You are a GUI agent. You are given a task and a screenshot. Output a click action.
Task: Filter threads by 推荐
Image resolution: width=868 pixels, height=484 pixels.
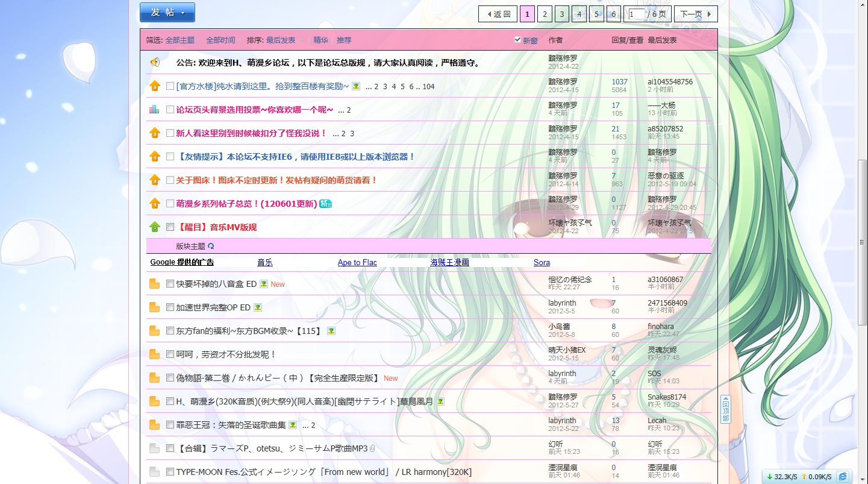[x=344, y=40]
